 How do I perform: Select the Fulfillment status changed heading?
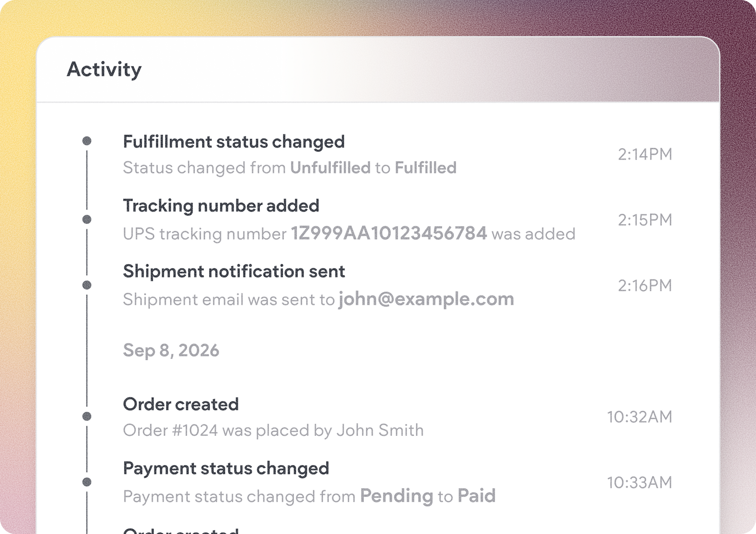point(234,142)
